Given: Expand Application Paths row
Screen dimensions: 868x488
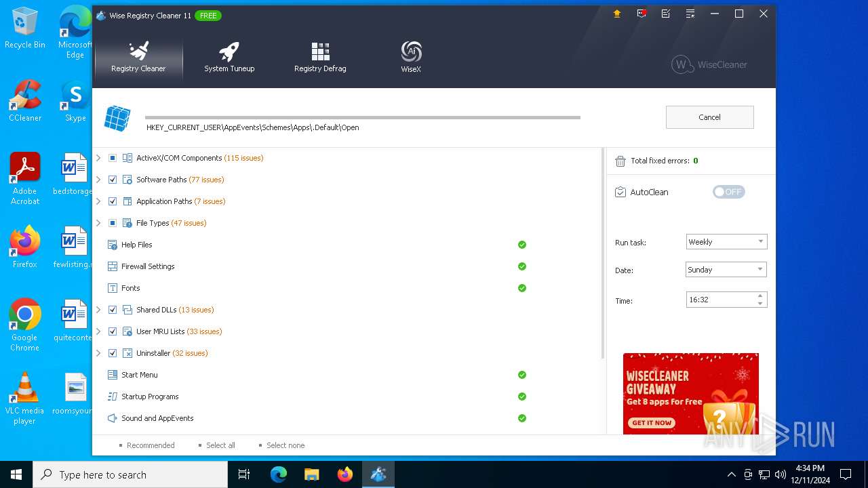Looking at the screenshot, I should pyautogui.click(x=98, y=201).
